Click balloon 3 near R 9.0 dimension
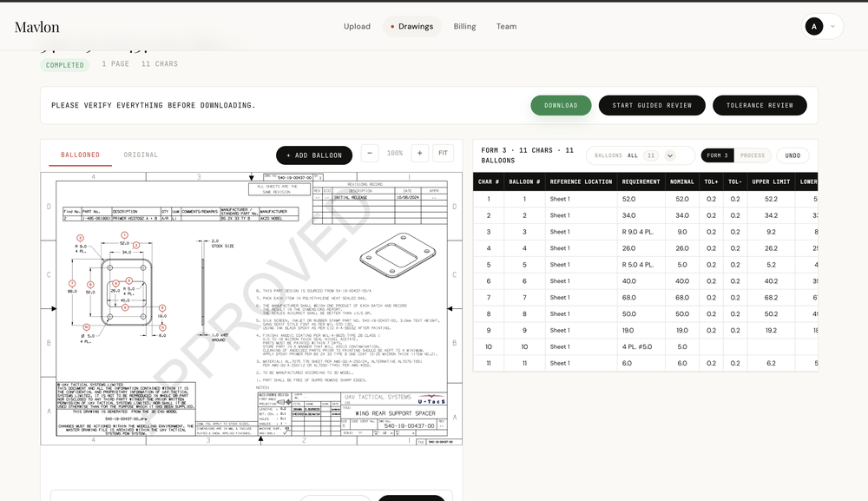 pyautogui.click(x=80, y=238)
